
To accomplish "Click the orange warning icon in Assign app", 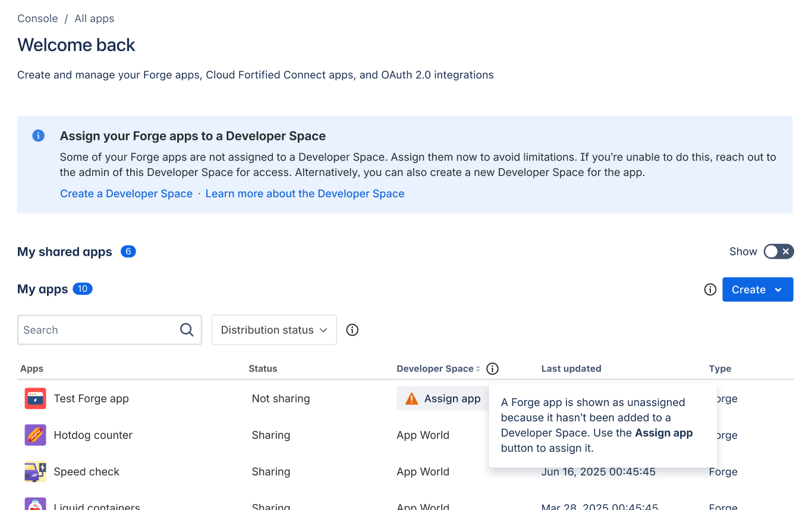I will 411,399.
